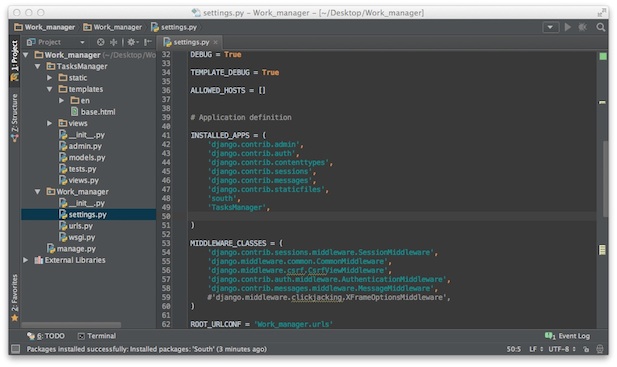The height and width of the screenshot is (367, 617).
Task: Click tool window quick access icon bottom-left
Action: [15, 349]
